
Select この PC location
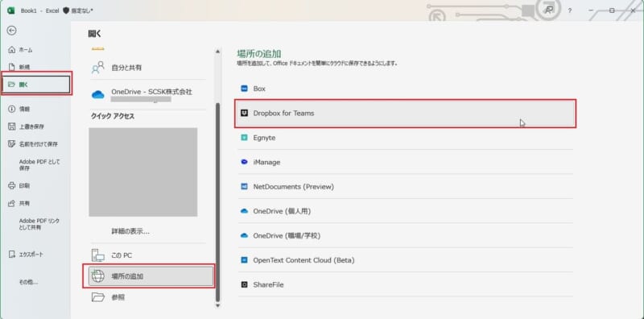(148, 255)
